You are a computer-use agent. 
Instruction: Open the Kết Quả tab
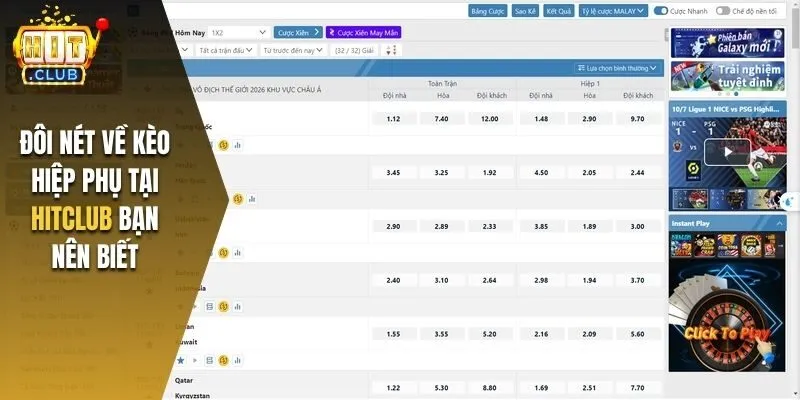pos(556,11)
